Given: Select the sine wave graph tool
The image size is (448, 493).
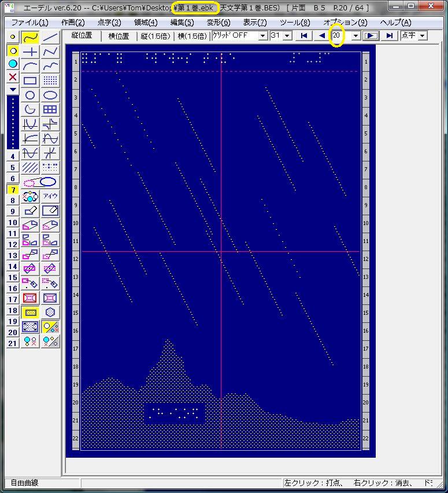Looking at the screenshot, I should tap(50, 139).
